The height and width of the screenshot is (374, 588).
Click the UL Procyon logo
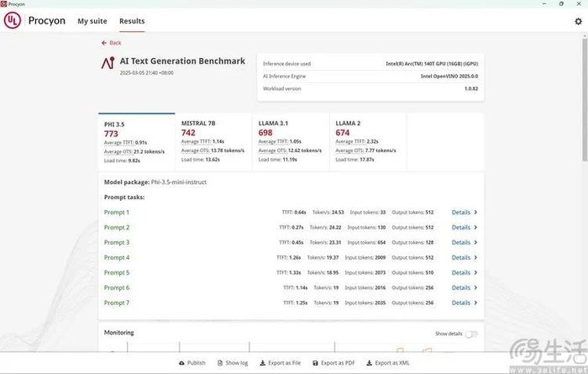13,20
